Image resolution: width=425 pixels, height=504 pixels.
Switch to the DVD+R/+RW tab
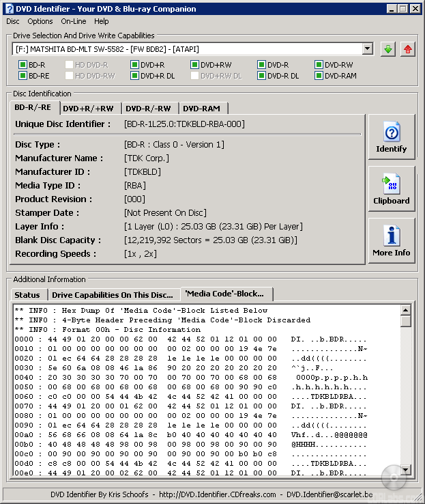click(x=89, y=108)
